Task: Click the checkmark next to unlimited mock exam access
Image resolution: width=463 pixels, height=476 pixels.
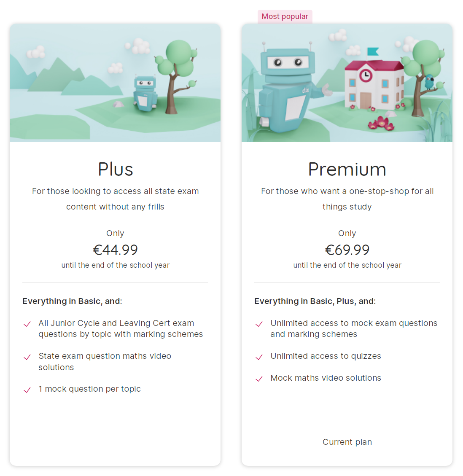Action: click(259, 324)
